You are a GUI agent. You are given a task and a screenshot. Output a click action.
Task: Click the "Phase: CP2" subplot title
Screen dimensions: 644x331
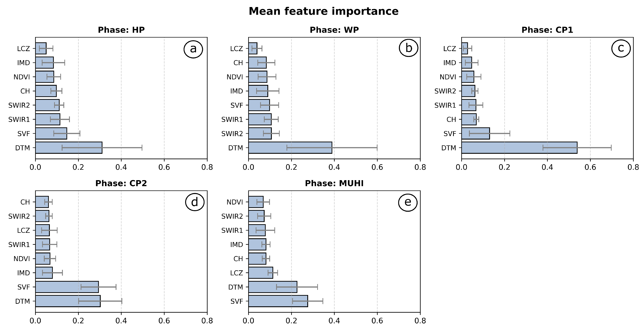click(121, 183)
